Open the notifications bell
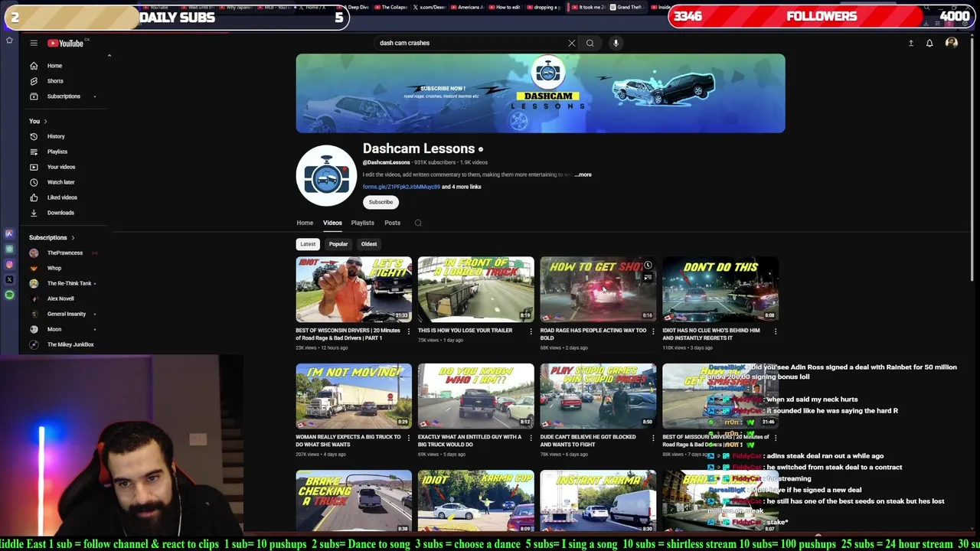The width and height of the screenshot is (980, 551). [x=929, y=43]
